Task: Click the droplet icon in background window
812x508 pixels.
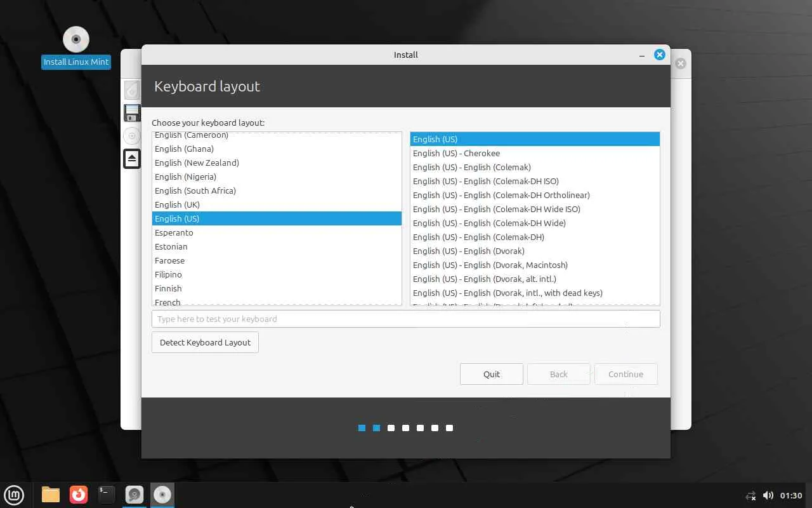Action: click(132, 90)
